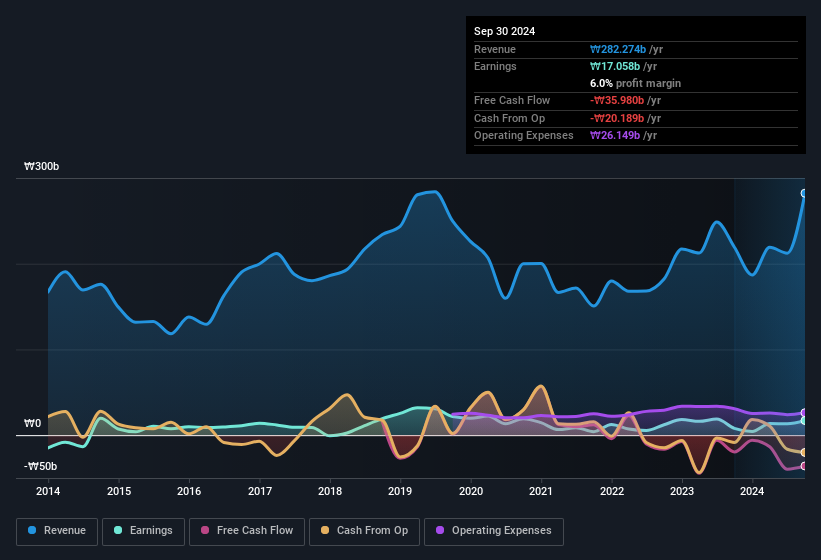Toggle the Revenue legend button
Viewport: 821px width, 560px height.
[x=57, y=531]
